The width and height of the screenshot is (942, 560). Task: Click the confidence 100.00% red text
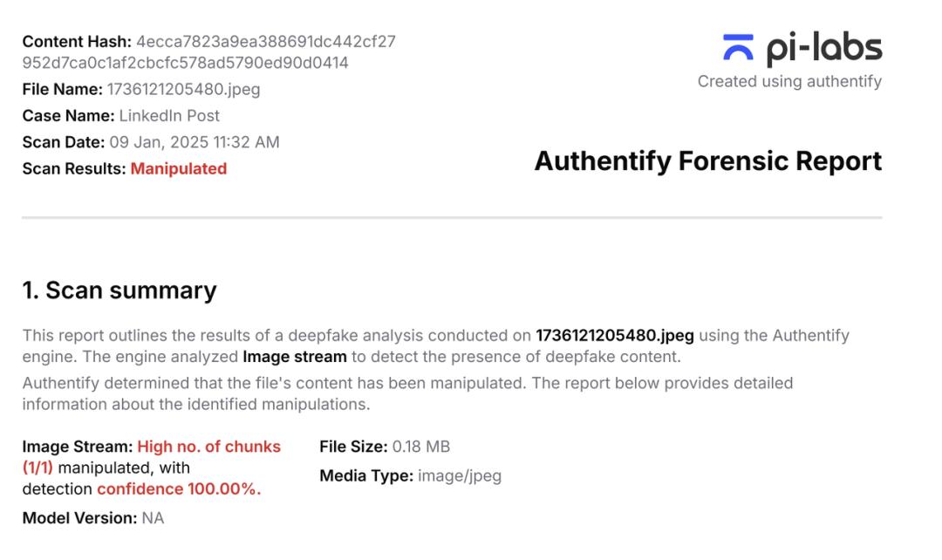179,489
